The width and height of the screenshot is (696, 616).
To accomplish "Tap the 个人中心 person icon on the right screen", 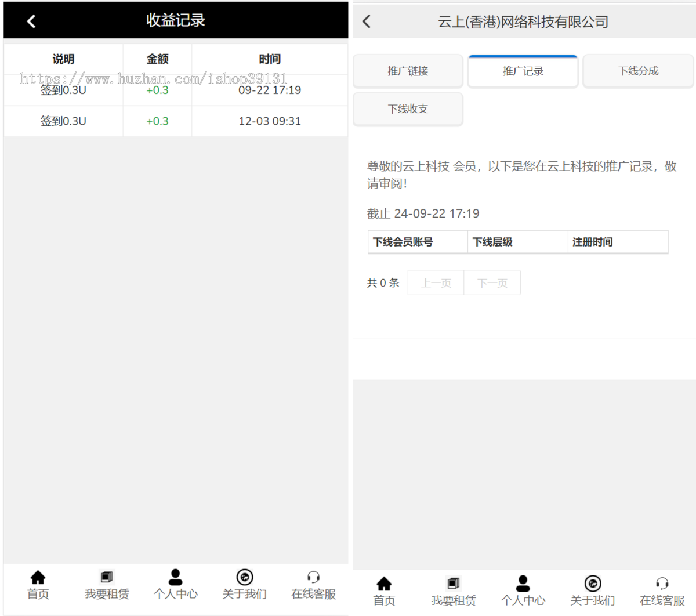I will (523, 584).
